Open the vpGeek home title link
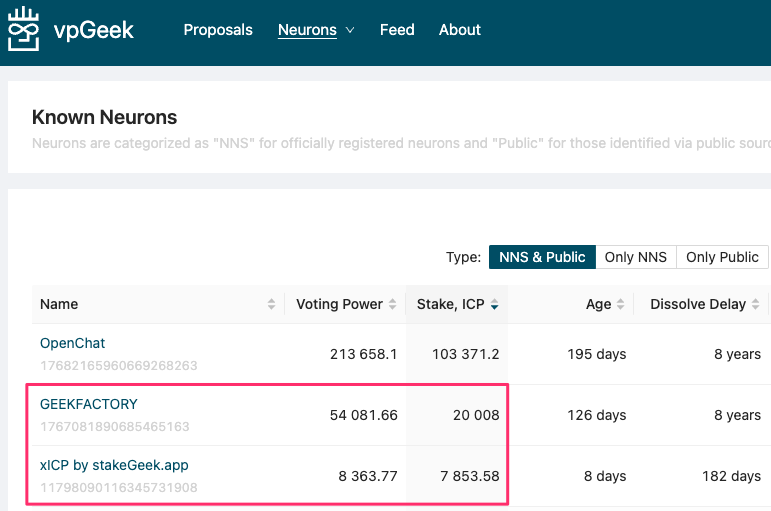The height and width of the screenshot is (511, 771). [93, 30]
